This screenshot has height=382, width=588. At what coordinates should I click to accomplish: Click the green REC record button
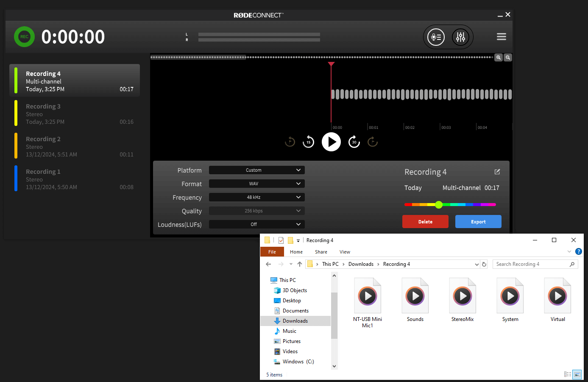[x=24, y=37]
